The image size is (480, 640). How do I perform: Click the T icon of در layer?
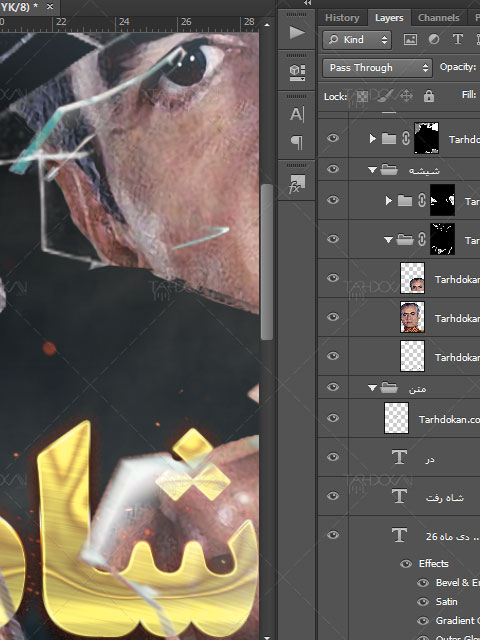coord(399,457)
